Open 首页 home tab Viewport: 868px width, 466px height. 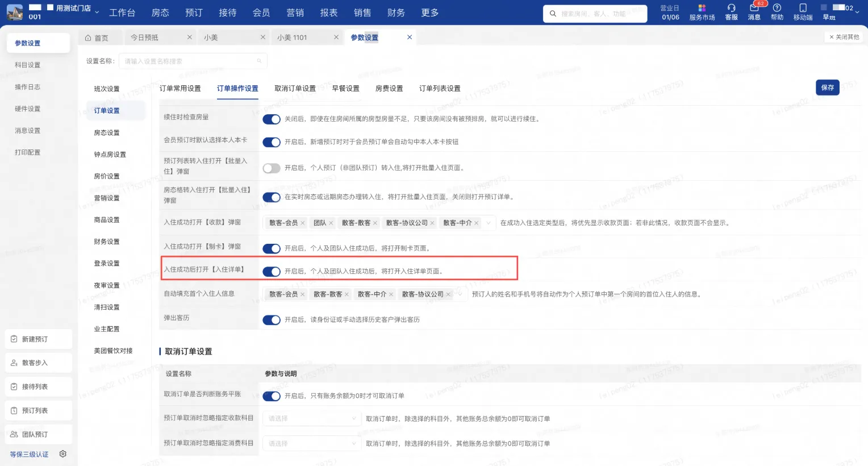tap(101, 38)
